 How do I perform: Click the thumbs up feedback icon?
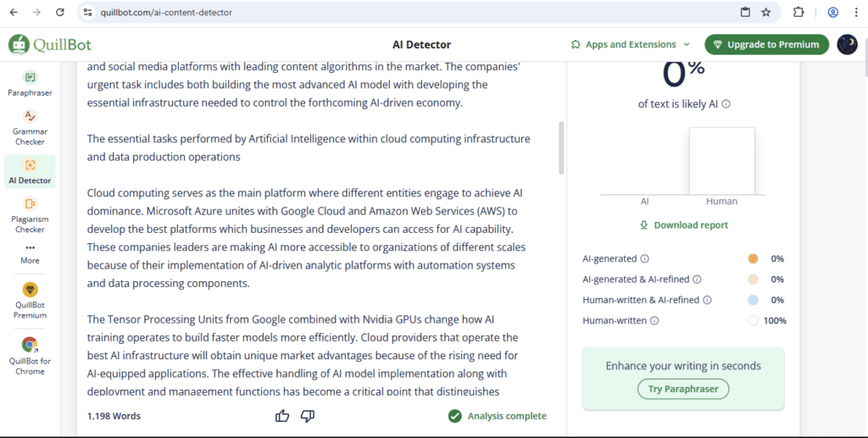click(x=282, y=416)
